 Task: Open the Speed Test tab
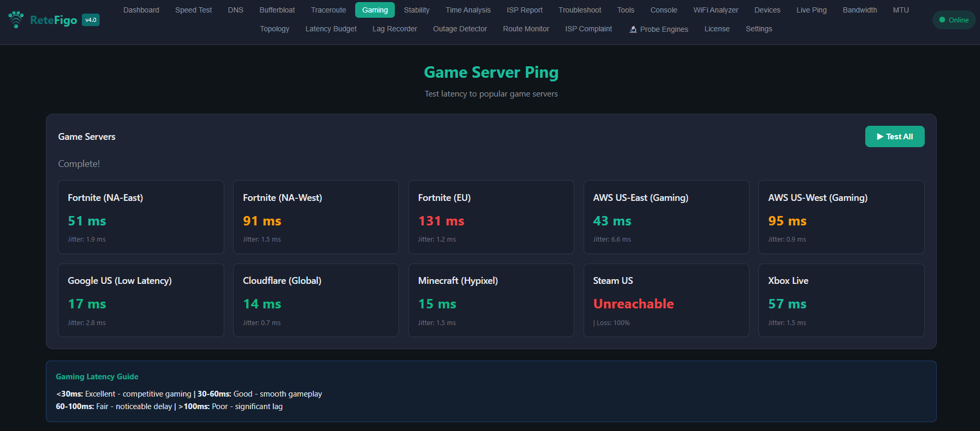[x=193, y=10]
